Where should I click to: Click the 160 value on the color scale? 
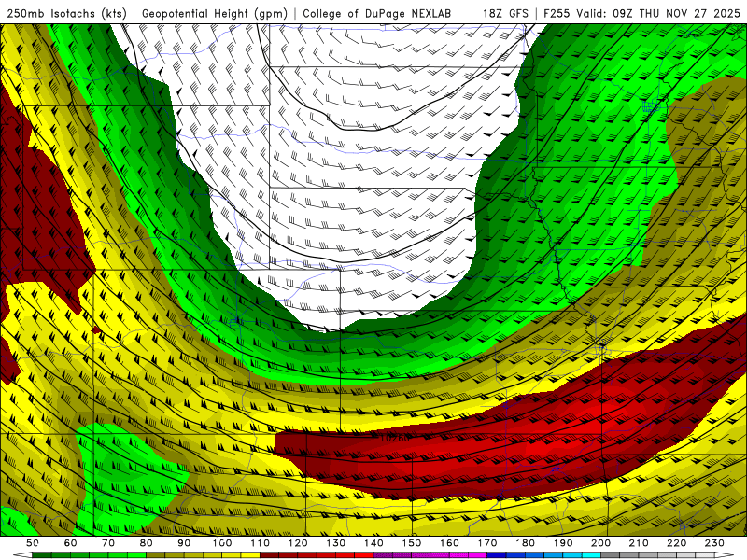450,543
